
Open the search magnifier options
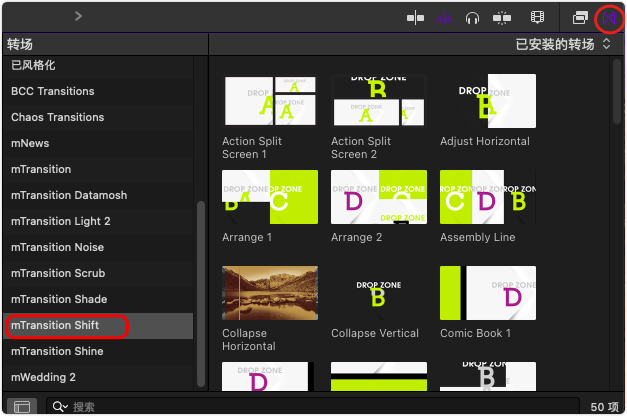pos(60,407)
